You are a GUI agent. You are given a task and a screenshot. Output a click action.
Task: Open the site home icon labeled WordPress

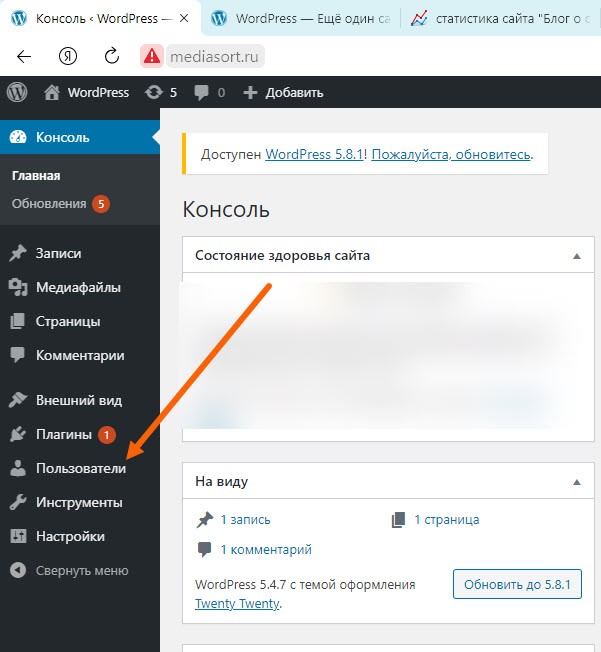click(x=87, y=92)
